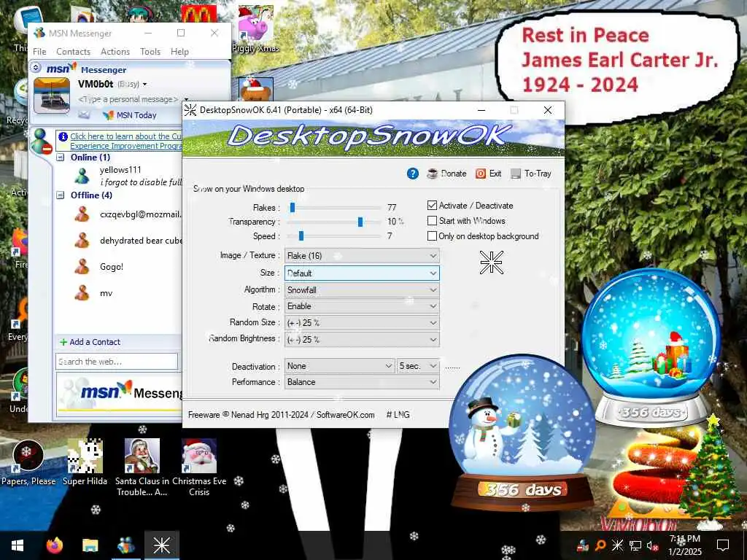Click the MSN Today butterfly icon
The image size is (747, 560).
click(x=109, y=115)
